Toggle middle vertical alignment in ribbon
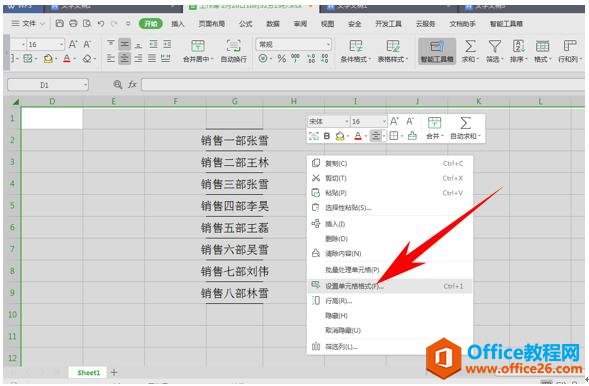The height and width of the screenshot is (386, 589). pos(125,44)
